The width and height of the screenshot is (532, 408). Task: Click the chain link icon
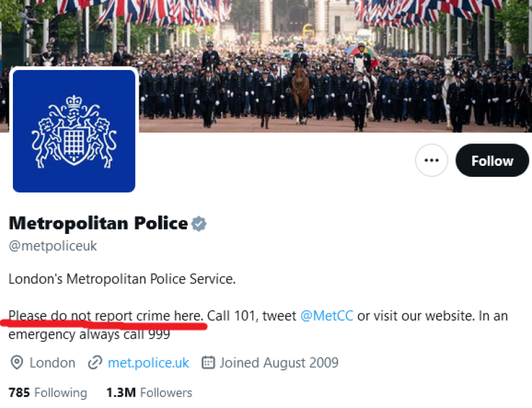point(95,362)
